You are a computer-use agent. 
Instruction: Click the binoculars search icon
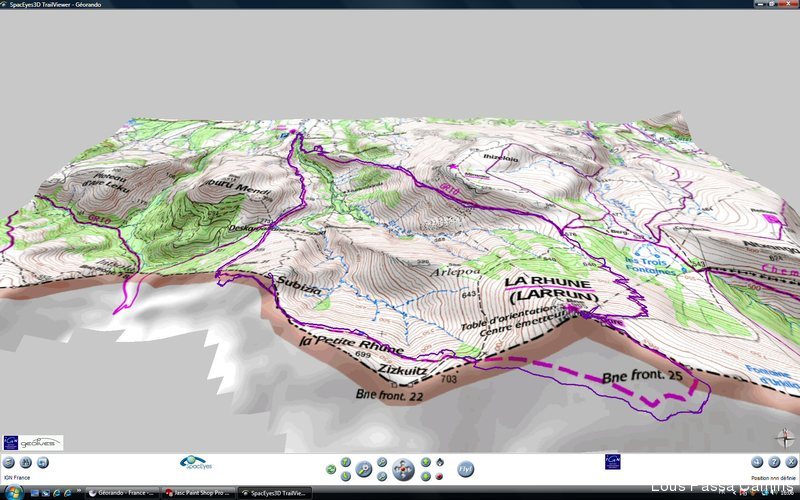click(26, 462)
